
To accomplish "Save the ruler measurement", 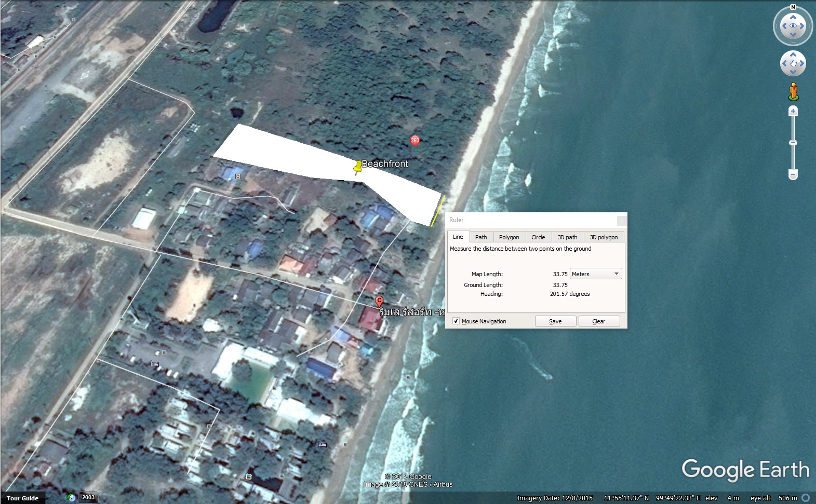I will click(555, 321).
